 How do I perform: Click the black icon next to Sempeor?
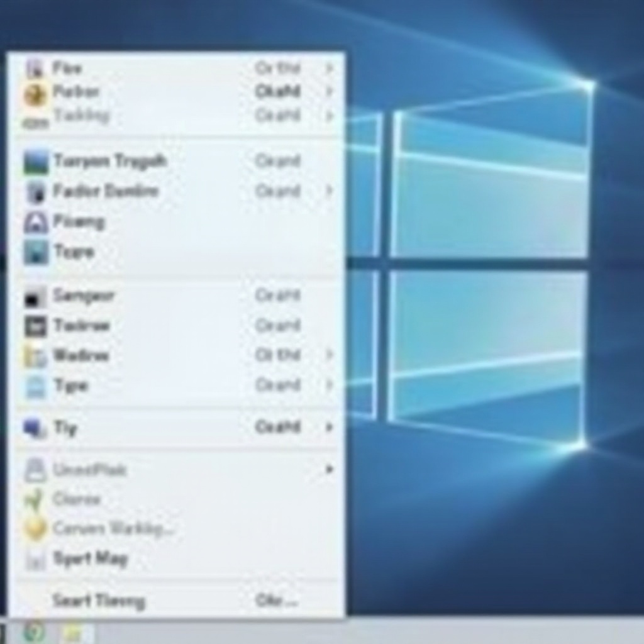coord(35,297)
